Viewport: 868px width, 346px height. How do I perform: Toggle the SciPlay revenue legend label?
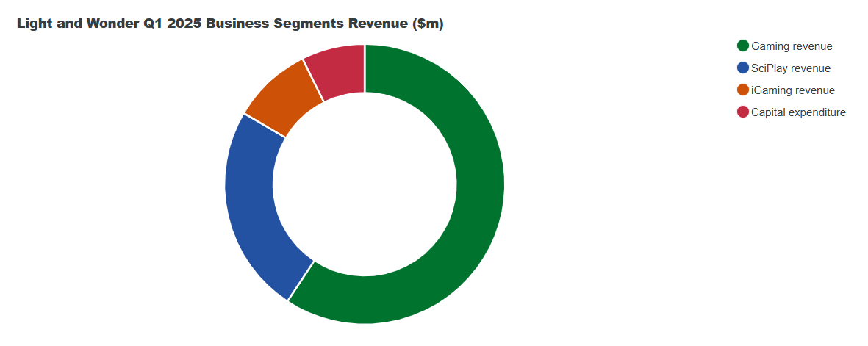(x=791, y=68)
